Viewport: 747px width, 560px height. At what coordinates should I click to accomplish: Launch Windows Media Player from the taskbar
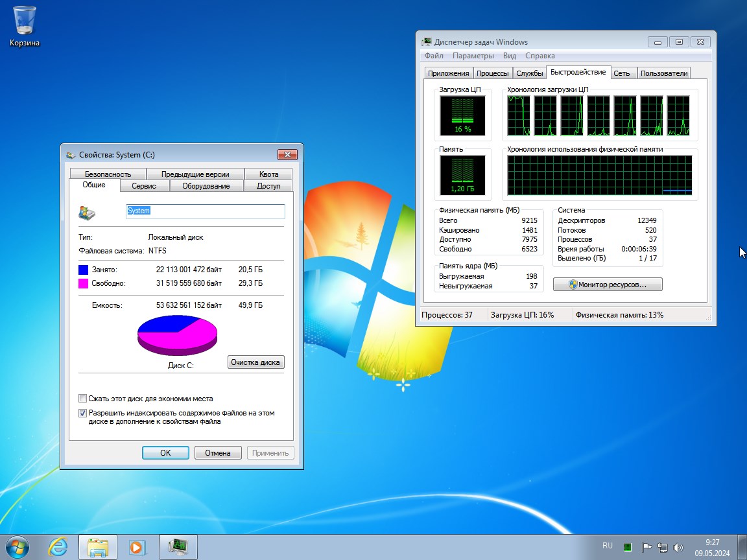[x=136, y=546]
